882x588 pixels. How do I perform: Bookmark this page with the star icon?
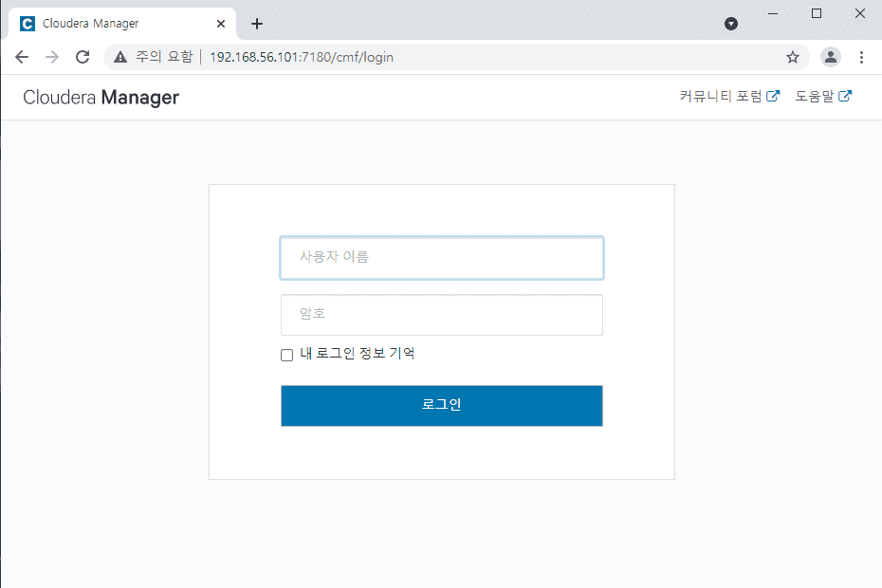[x=793, y=57]
